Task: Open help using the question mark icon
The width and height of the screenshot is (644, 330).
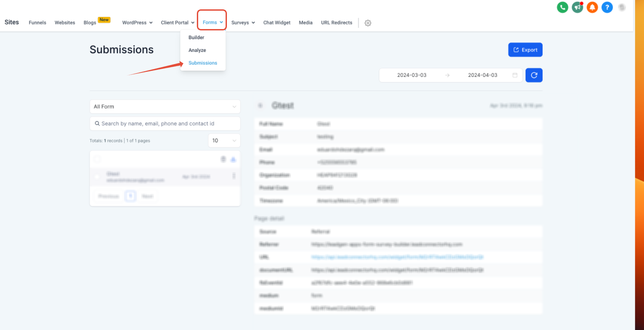Action: (x=607, y=7)
